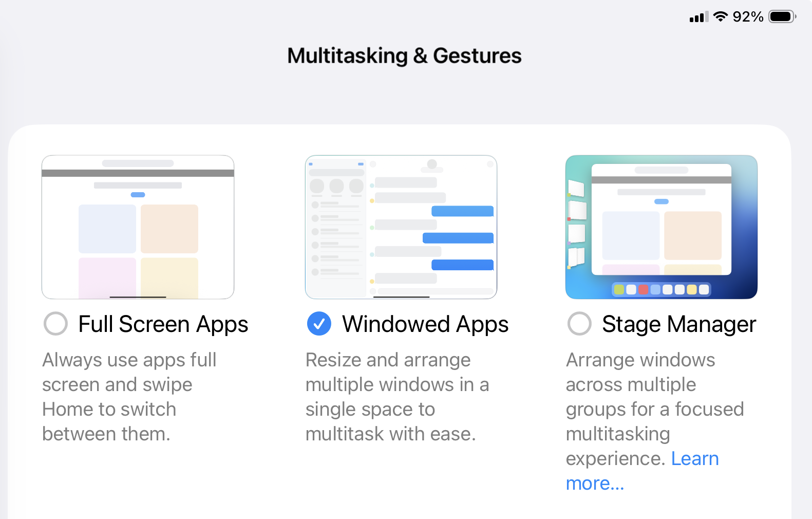
Task: Tap the Stage Manager label
Action: click(x=679, y=324)
